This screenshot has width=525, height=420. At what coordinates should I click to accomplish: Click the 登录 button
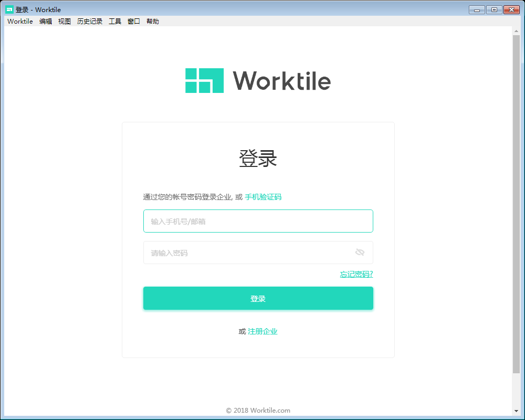point(258,298)
